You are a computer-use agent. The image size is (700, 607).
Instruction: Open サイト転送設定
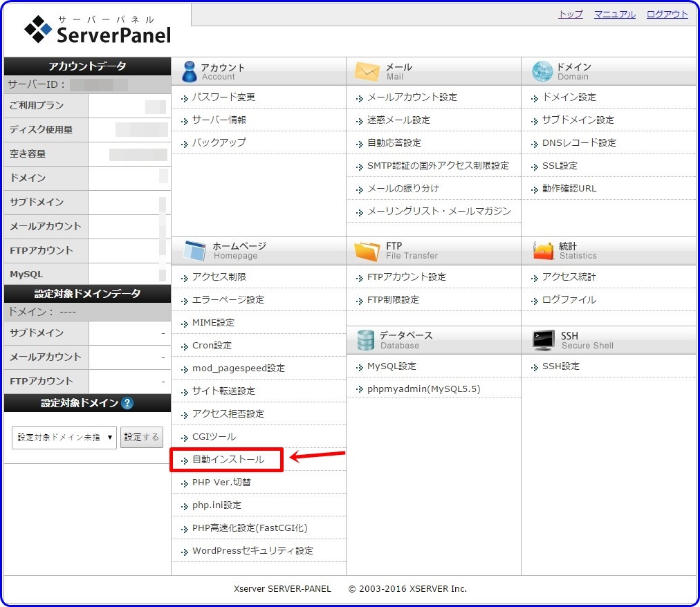coord(223,391)
